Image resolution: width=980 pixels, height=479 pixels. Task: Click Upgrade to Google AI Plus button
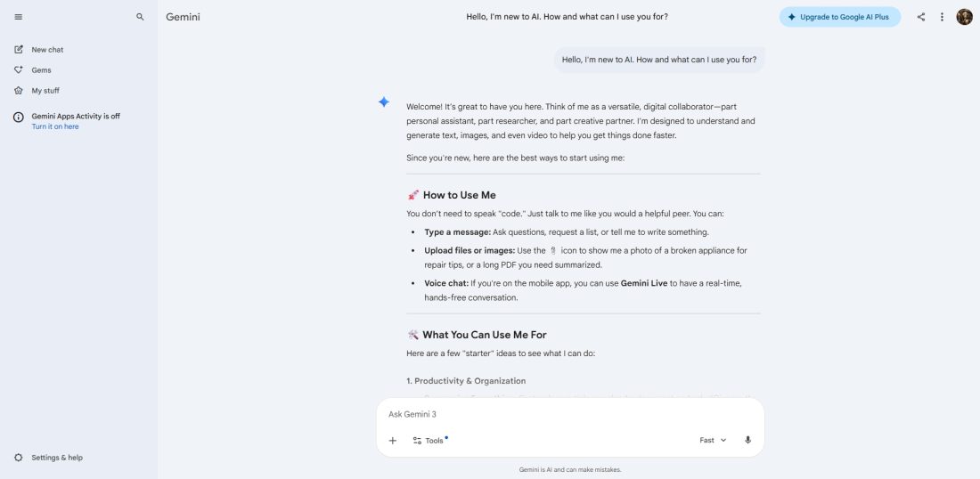839,17
